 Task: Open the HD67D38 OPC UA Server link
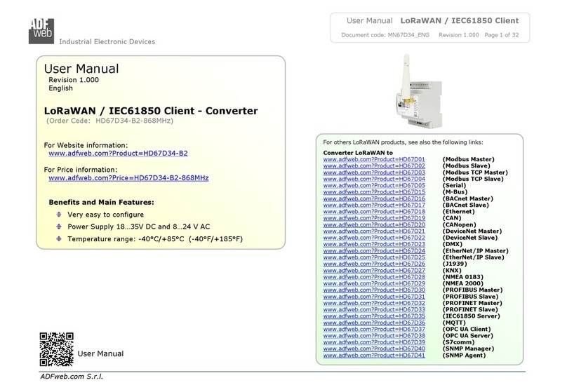tap(374, 336)
